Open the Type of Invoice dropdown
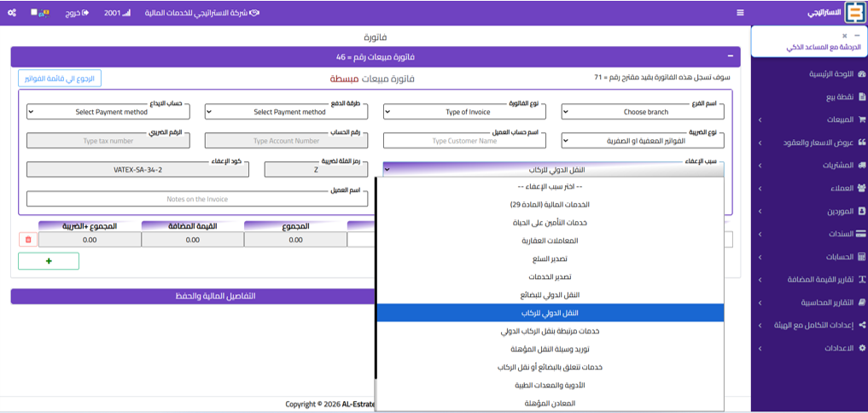The image size is (868, 413). coord(464,111)
